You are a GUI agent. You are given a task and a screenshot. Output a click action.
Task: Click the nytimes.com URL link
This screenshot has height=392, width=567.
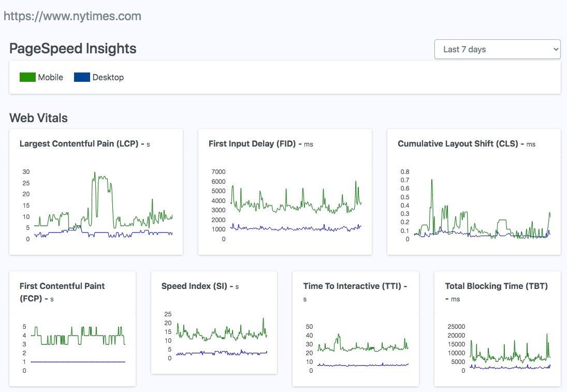coord(72,16)
